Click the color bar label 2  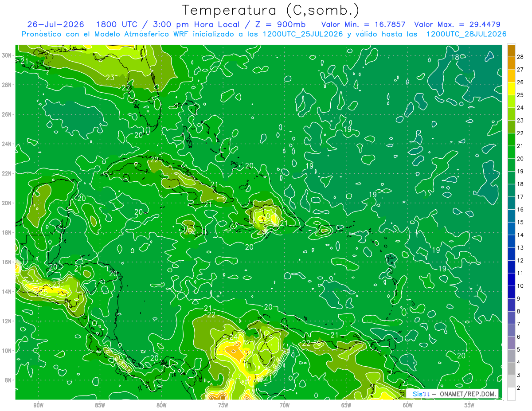pos(518,388)
